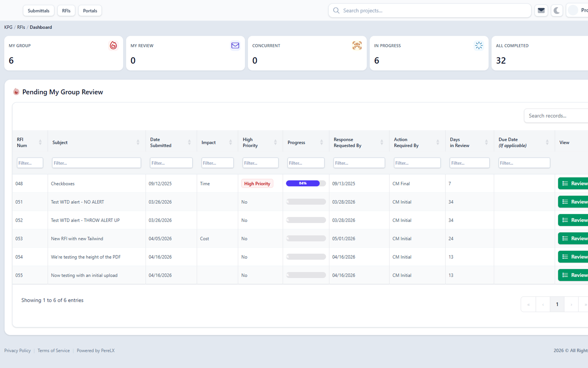Select page 1 in pagination

(x=557, y=304)
